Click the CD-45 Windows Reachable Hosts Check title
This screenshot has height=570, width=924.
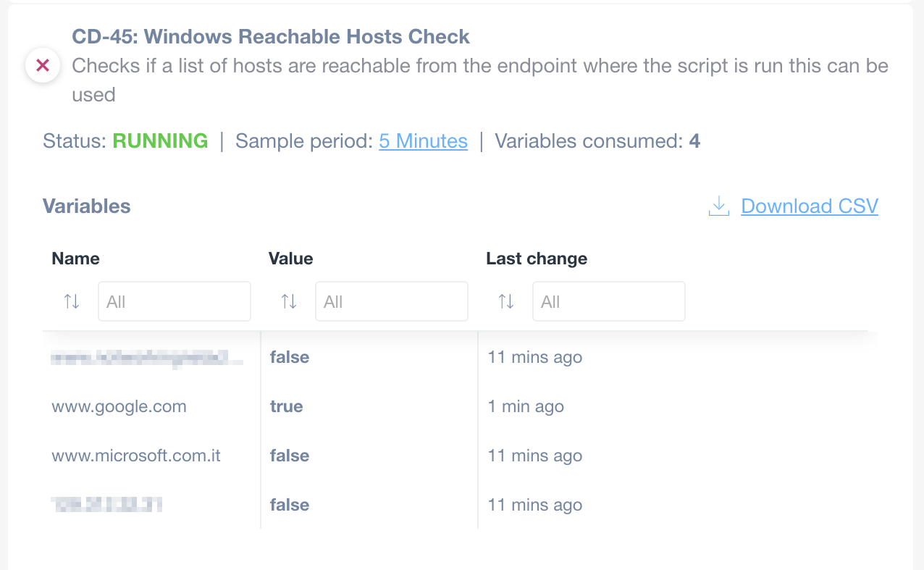click(x=271, y=37)
